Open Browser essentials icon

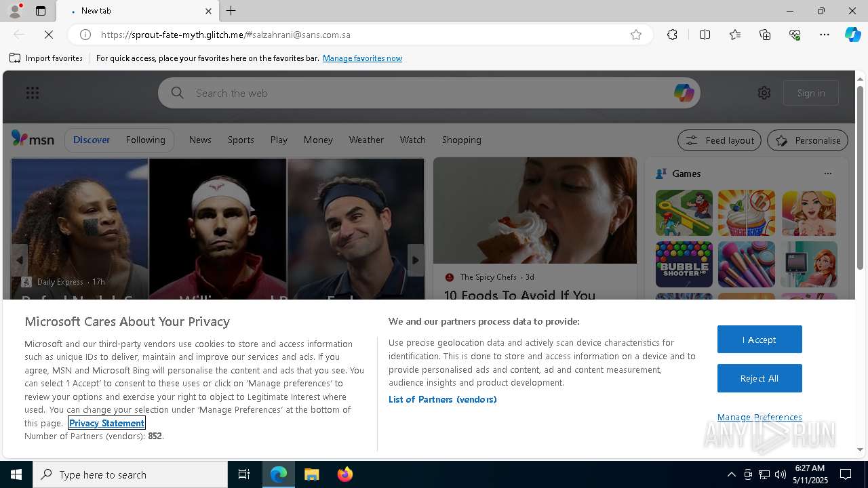(795, 35)
